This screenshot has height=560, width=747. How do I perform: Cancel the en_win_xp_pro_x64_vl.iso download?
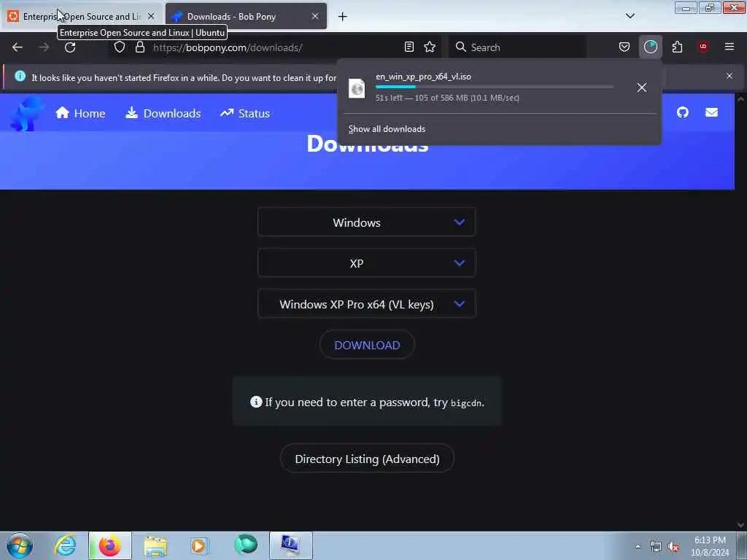642,87
